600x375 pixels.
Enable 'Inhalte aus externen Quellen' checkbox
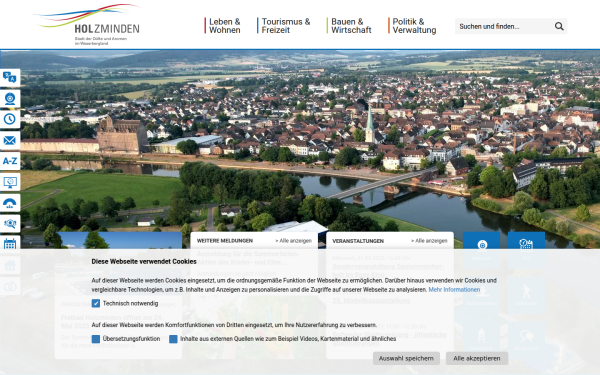tap(173, 339)
